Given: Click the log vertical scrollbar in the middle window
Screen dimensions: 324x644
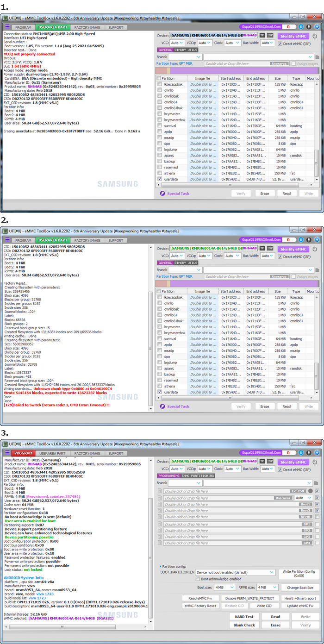Looking at the screenshot, I should [150, 350].
